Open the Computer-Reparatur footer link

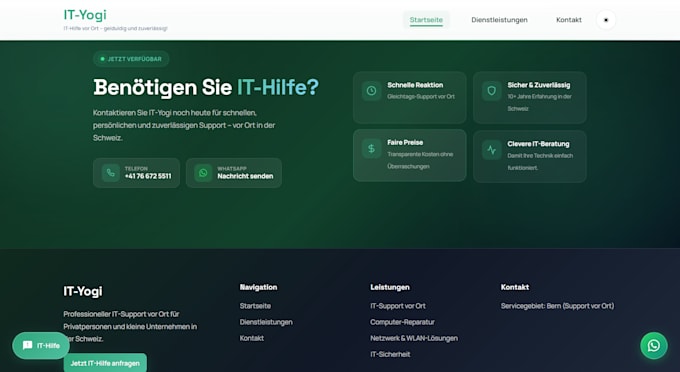pos(402,322)
